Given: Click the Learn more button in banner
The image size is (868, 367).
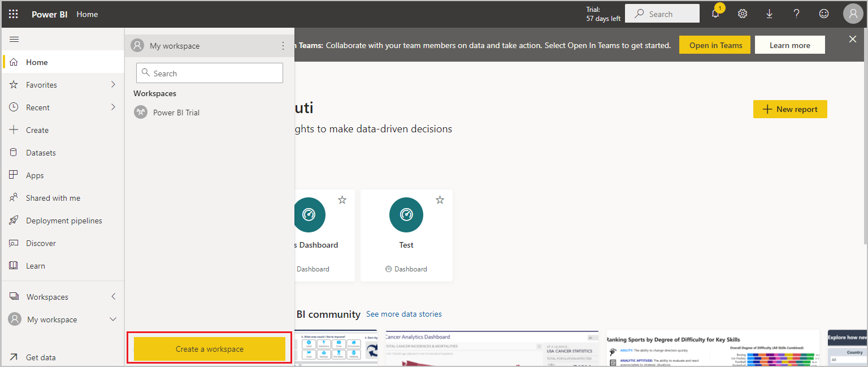Looking at the screenshot, I should point(789,45).
